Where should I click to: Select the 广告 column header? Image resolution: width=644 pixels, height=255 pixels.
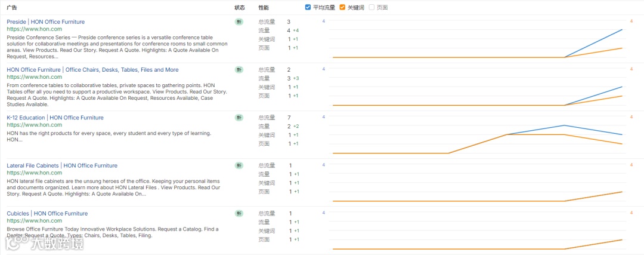coord(12,8)
